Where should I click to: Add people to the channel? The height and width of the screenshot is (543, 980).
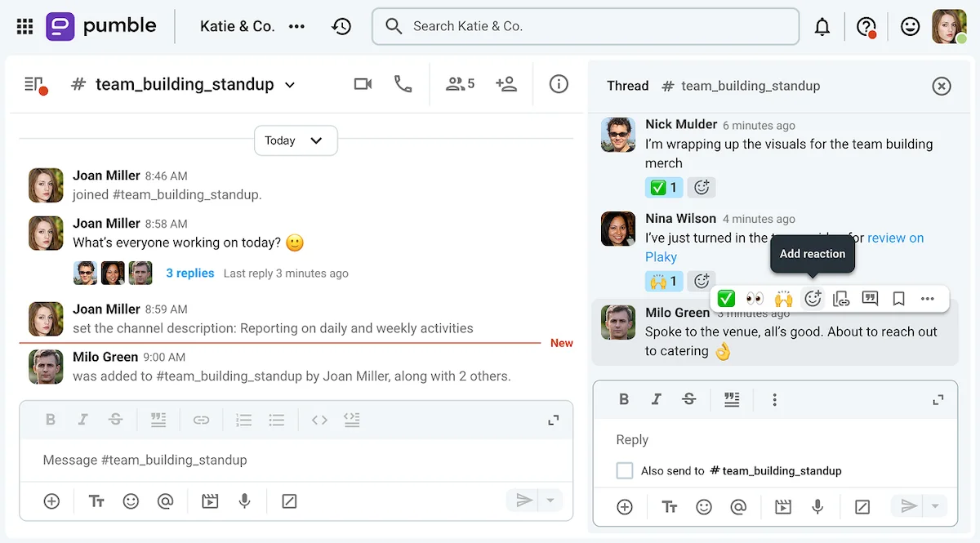(x=506, y=84)
